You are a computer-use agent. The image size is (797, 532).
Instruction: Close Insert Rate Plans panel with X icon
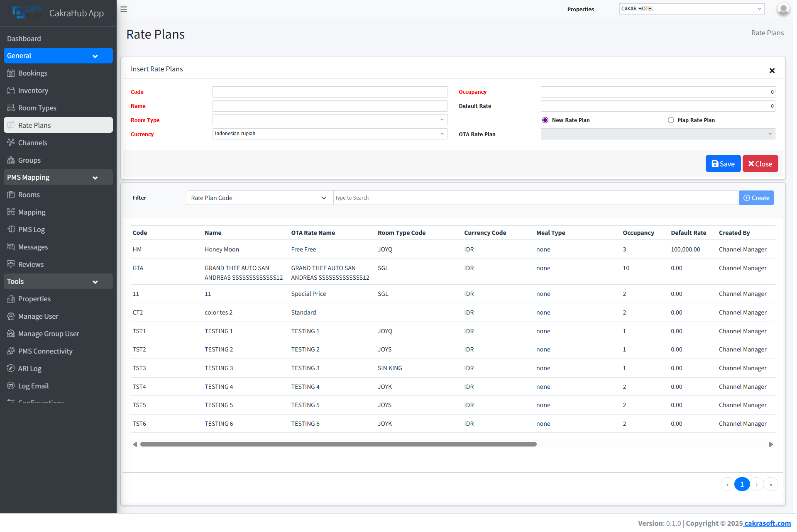pyautogui.click(x=772, y=71)
